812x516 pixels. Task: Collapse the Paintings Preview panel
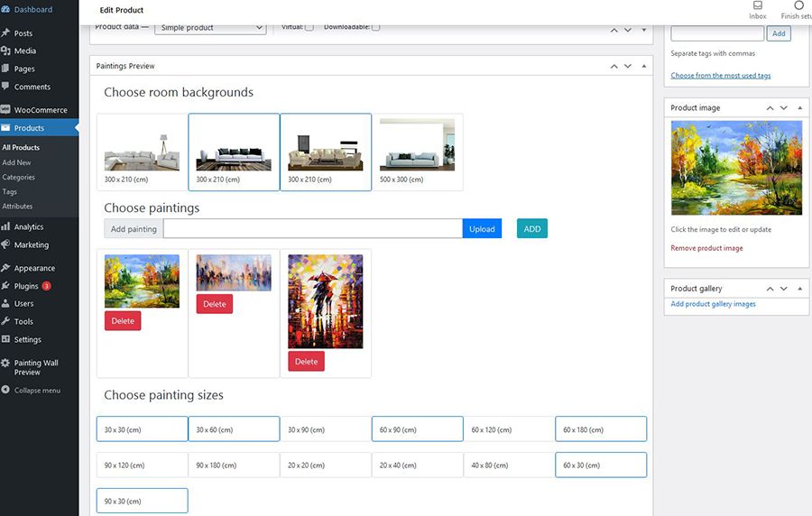point(643,66)
